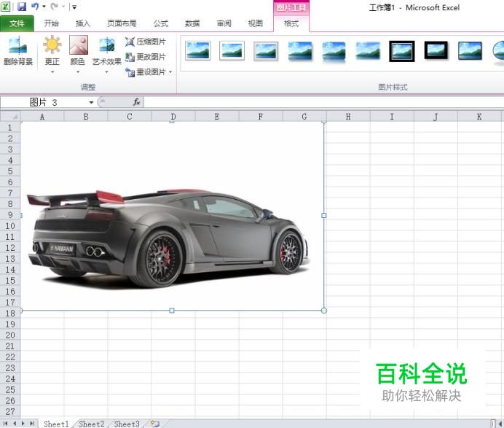Viewport: 504px width, 428px height.
Task: Switch to Sheet3 tab
Action: pyautogui.click(x=127, y=424)
